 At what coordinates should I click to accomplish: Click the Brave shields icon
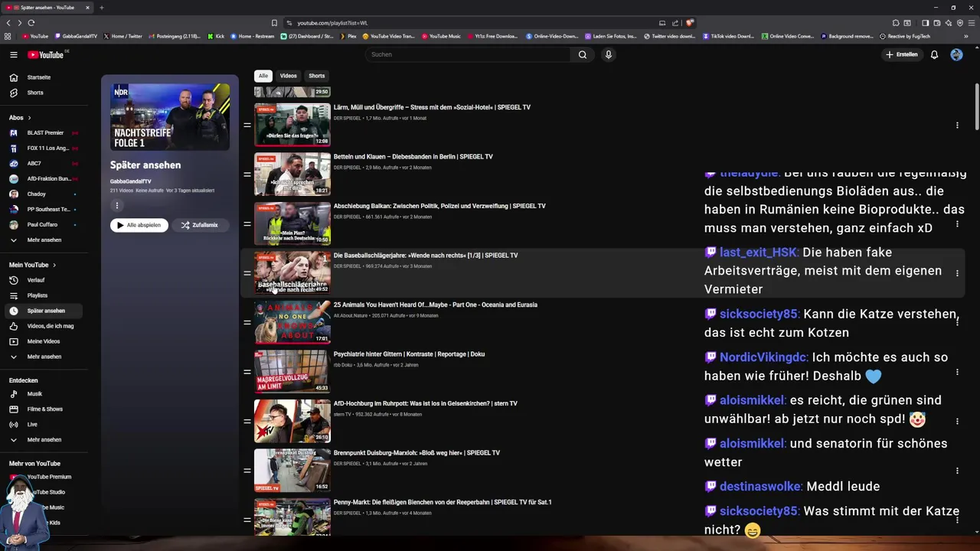coord(690,23)
